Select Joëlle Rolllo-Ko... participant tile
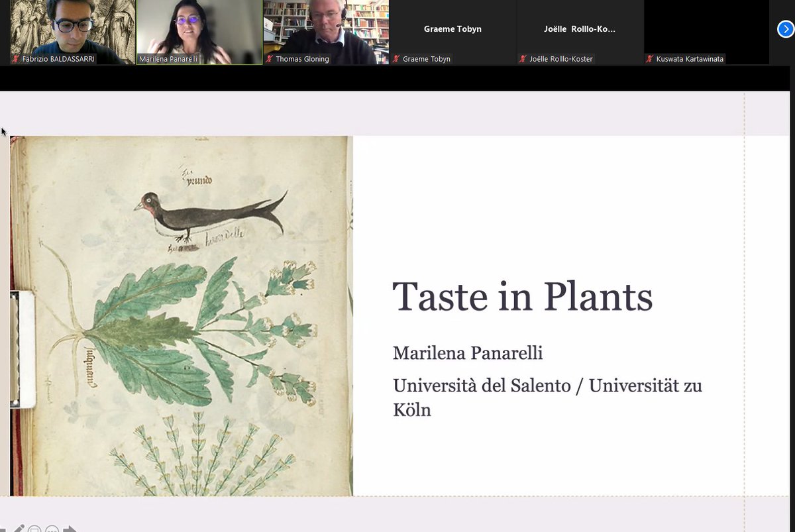The width and height of the screenshot is (795, 532). point(580,32)
